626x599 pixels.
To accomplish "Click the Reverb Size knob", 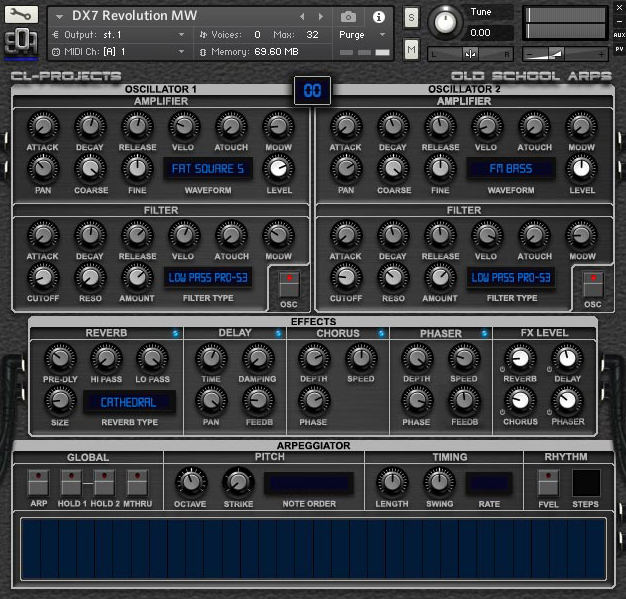I will click(x=60, y=401).
